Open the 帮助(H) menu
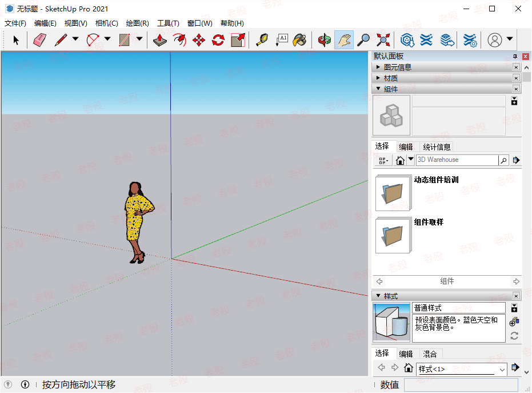Viewport: 532px width, 393px height. coord(232,23)
